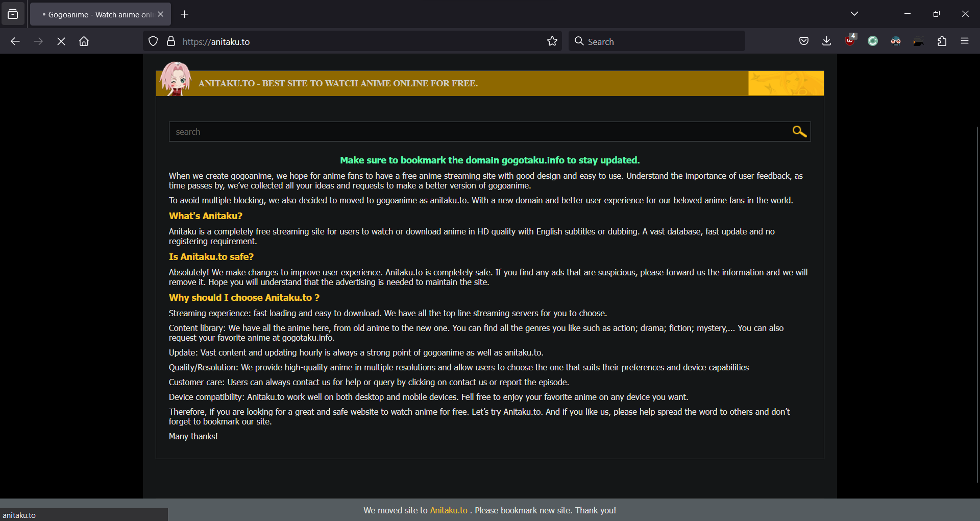Screen dimensions: 980x521
Task: Open the Firefox application menu
Action: (964, 41)
